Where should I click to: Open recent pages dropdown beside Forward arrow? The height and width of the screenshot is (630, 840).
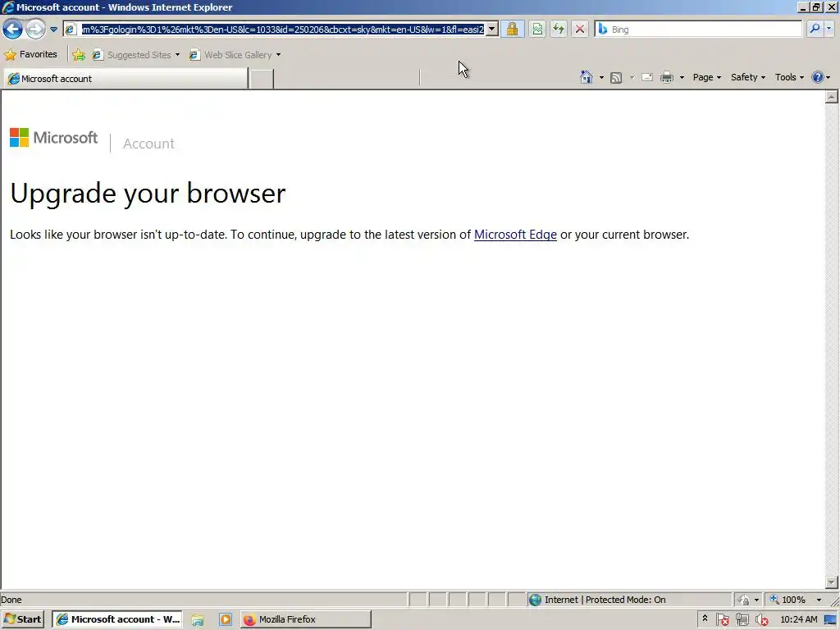(53, 30)
